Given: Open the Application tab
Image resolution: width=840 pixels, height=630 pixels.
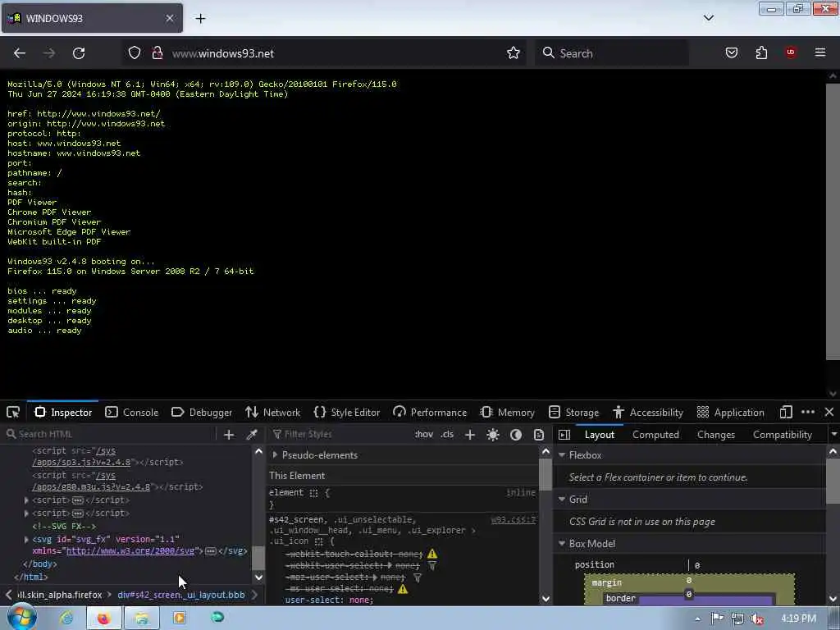Looking at the screenshot, I should pos(730,412).
